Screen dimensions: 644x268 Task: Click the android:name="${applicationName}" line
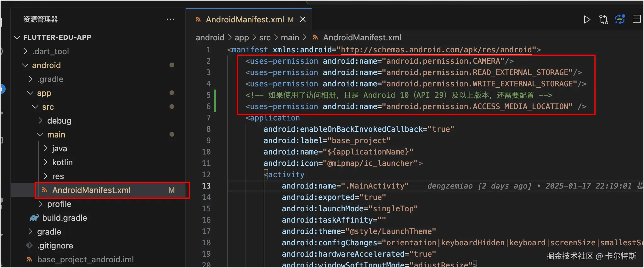tap(338, 152)
